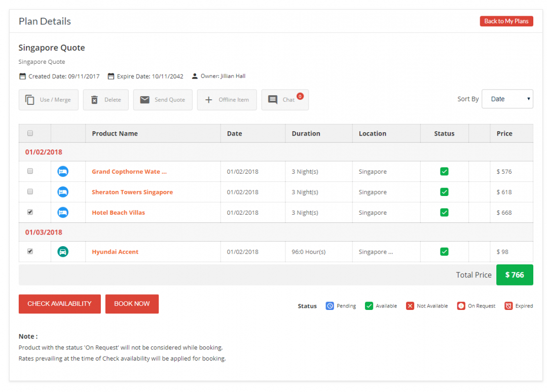Tick the checkbox for Grand Copthorne row
The image size is (547, 392).
(x=30, y=171)
